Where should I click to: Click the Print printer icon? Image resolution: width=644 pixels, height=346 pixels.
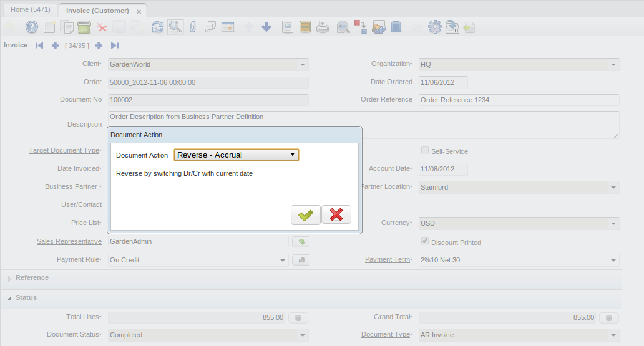(x=323, y=27)
